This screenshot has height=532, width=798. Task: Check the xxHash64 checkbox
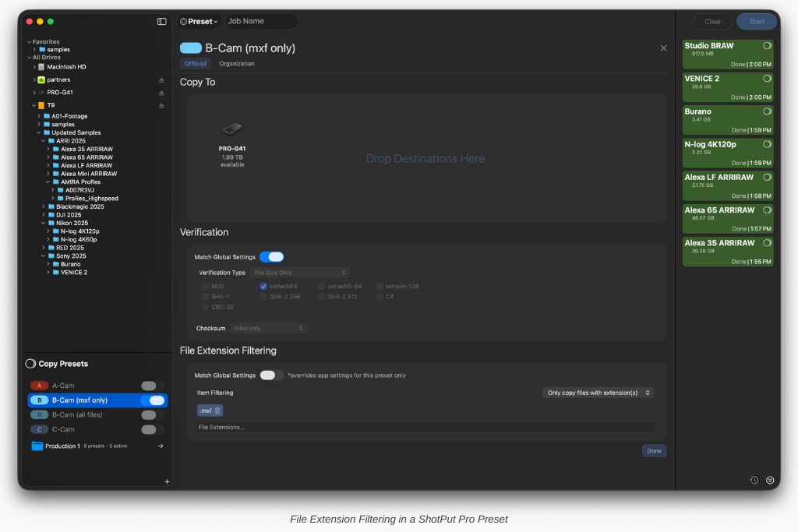click(263, 287)
